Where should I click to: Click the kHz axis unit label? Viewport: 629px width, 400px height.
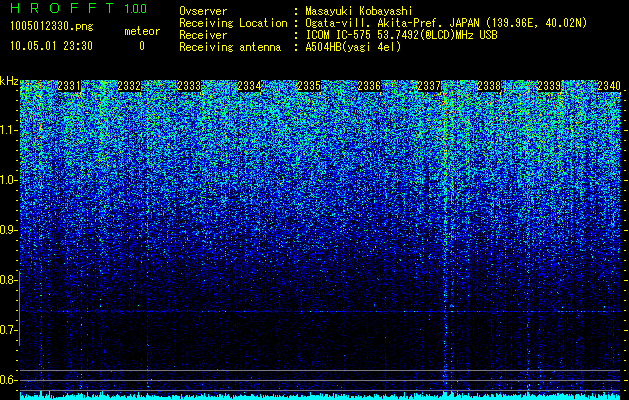[9, 81]
